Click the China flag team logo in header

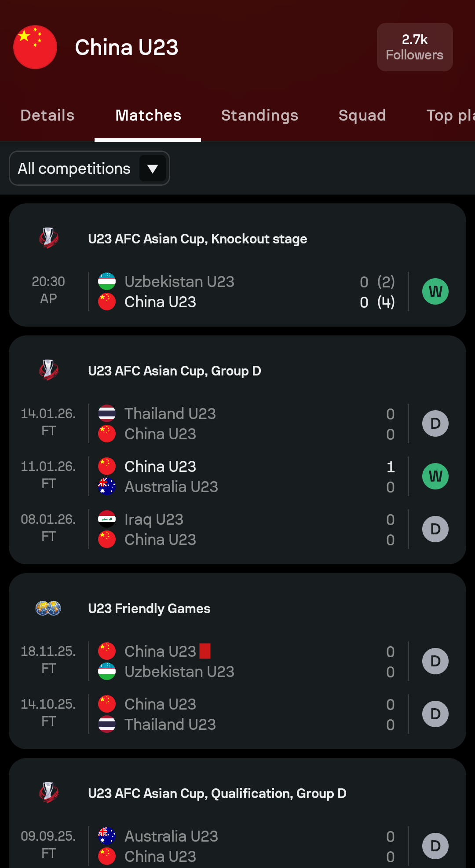tap(35, 47)
